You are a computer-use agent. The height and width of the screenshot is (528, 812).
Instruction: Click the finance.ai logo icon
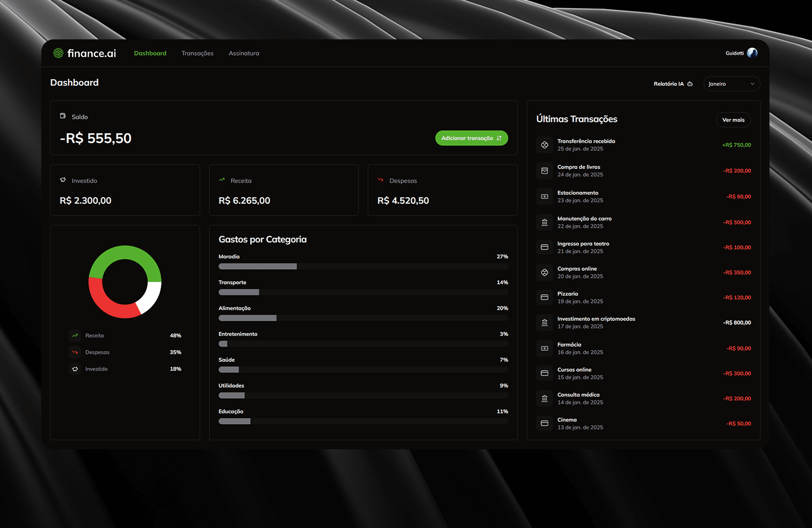[x=58, y=53]
